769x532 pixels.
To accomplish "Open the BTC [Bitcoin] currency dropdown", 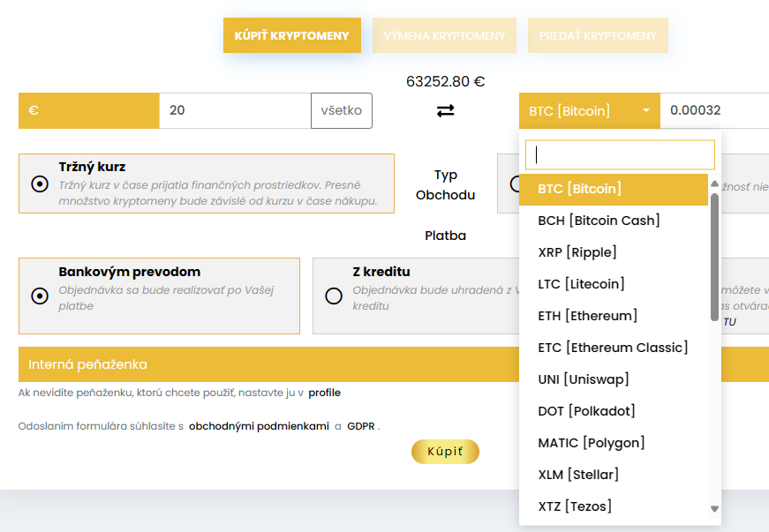I will pos(589,110).
